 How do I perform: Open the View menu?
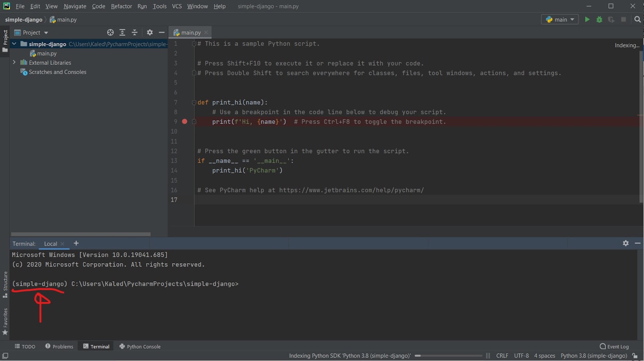(52, 6)
